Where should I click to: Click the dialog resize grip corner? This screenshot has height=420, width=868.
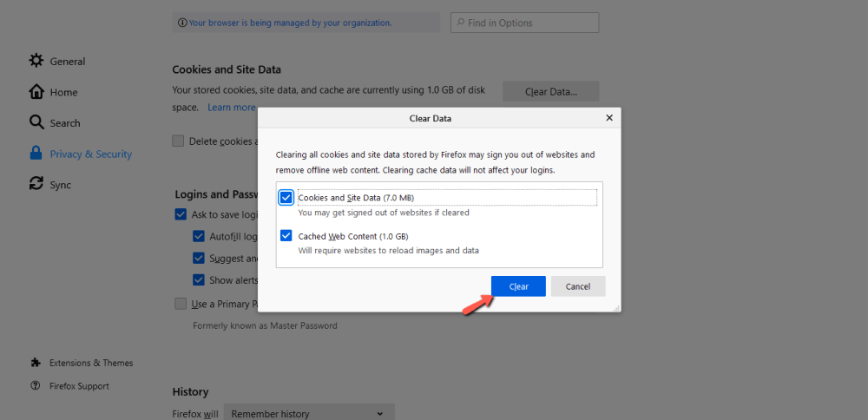(616, 308)
